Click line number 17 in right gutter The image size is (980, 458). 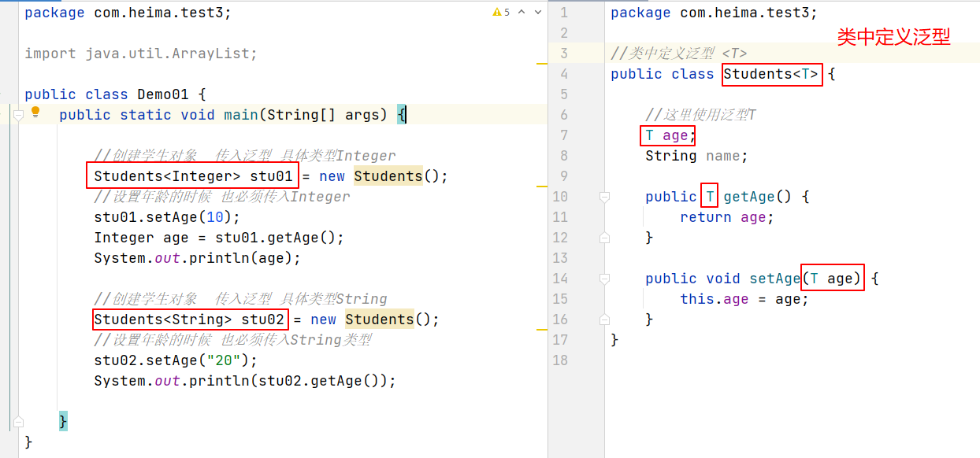(x=560, y=340)
